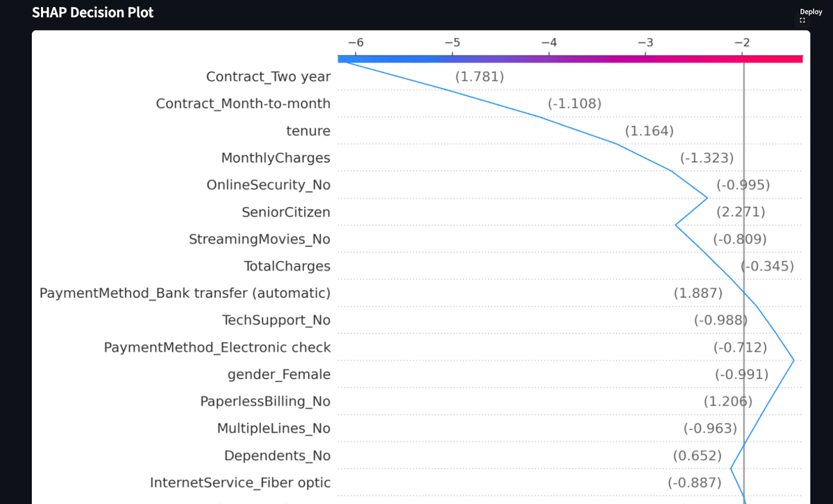The image size is (833, 504).
Task: Click the value (1.887)
Action: tap(698, 293)
